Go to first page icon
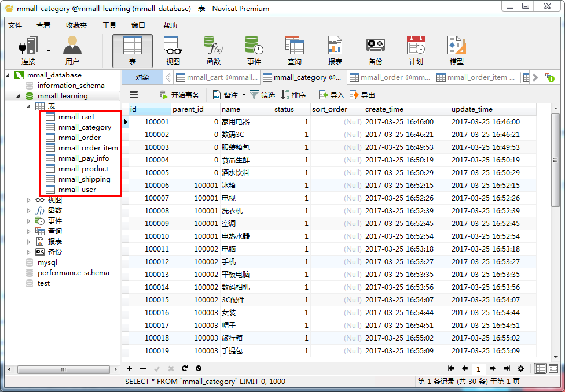The image size is (565, 392). click(451, 368)
